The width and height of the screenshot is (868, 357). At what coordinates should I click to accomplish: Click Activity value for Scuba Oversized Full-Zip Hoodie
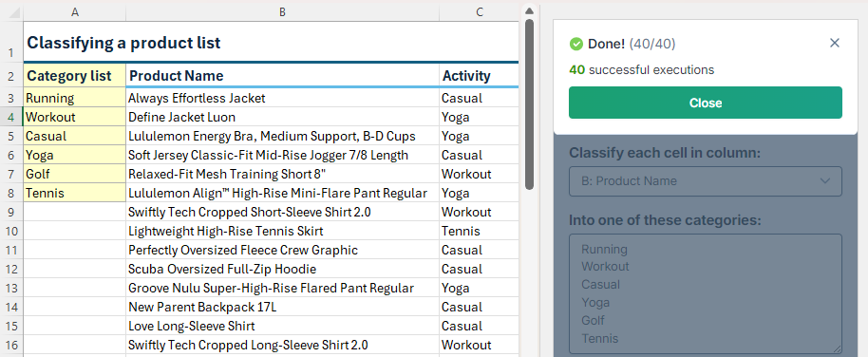coord(479,269)
